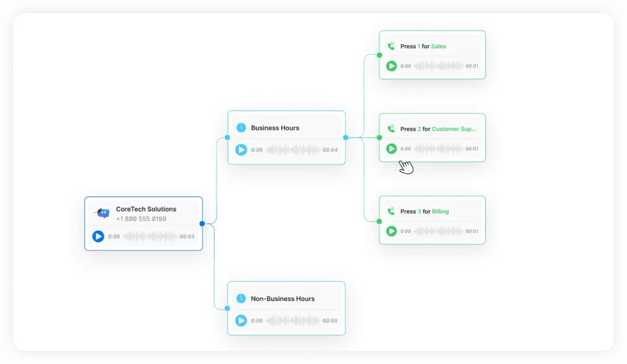Open the Press 1 for Sales label

tap(423, 46)
